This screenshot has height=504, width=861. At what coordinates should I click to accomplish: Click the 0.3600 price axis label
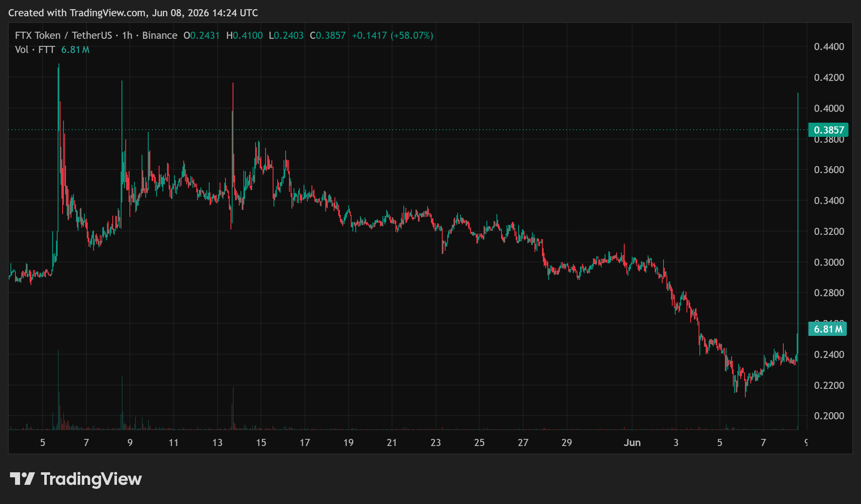pos(829,170)
